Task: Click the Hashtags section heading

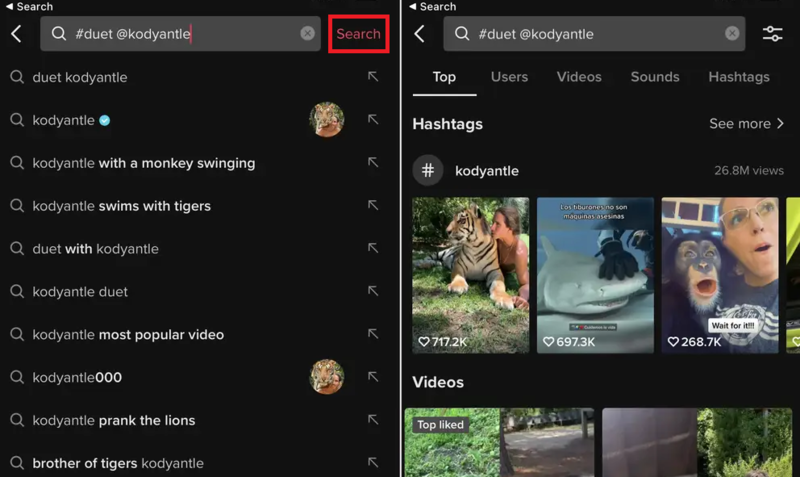Action: point(447,124)
